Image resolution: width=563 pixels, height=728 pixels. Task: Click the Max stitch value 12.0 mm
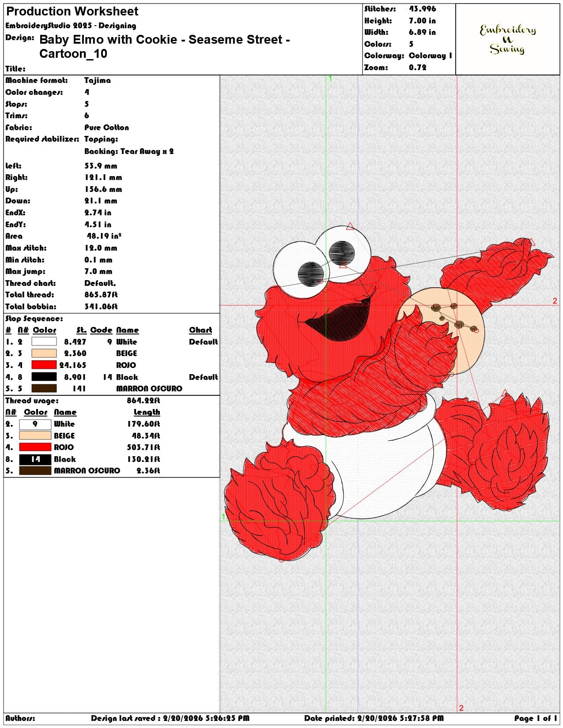[101, 248]
